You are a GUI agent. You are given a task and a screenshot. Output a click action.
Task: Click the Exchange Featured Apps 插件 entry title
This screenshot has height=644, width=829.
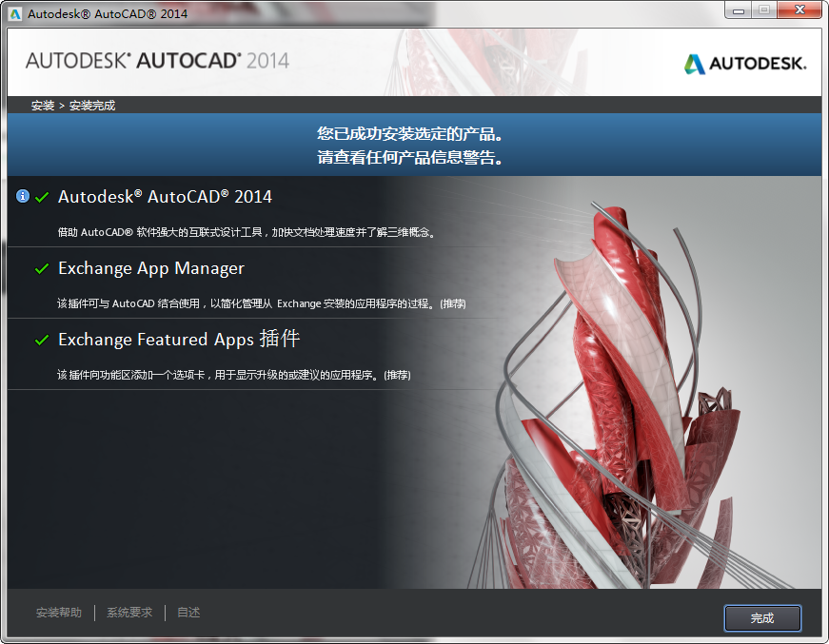coord(178,340)
